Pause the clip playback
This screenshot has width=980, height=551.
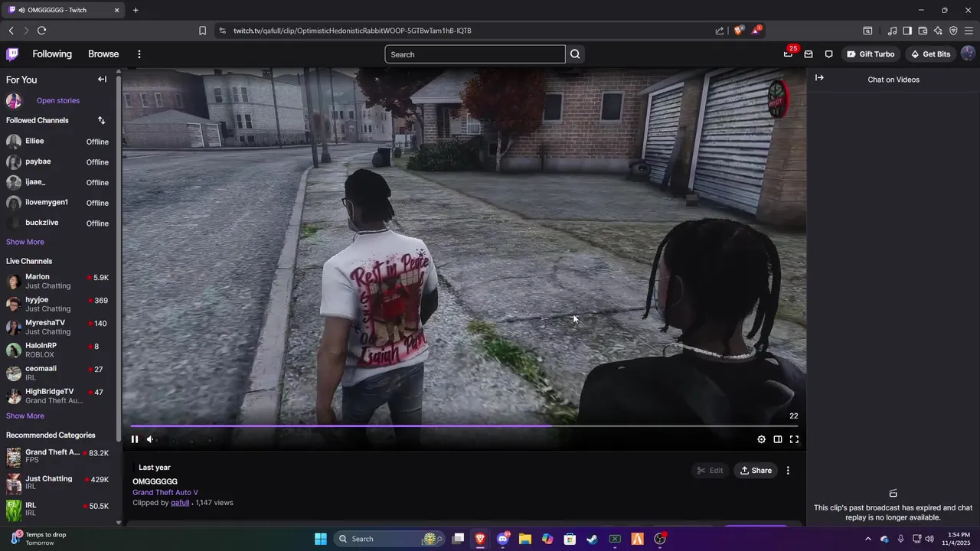135,439
